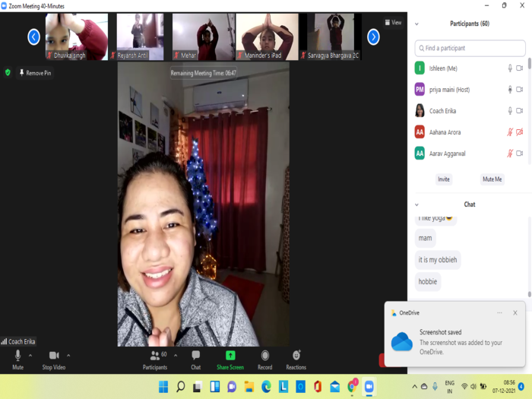Open View layout options
Image resolution: width=532 pixels, height=399 pixels.
tap(393, 23)
